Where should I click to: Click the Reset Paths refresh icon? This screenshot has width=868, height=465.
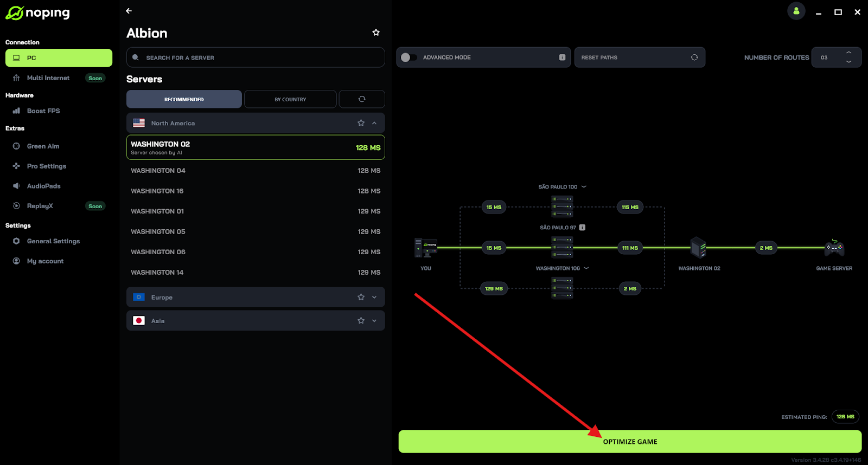tap(694, 57)
